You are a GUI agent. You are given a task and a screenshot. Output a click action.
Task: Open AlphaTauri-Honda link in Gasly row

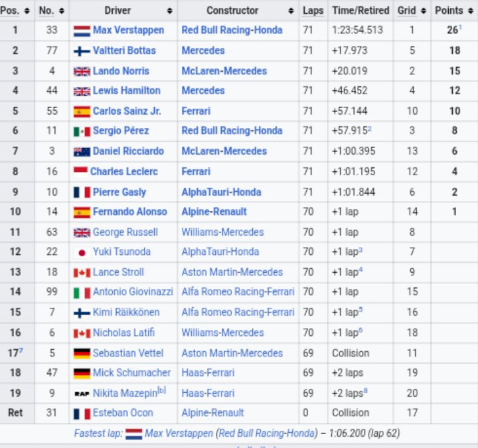coord(221,192)
